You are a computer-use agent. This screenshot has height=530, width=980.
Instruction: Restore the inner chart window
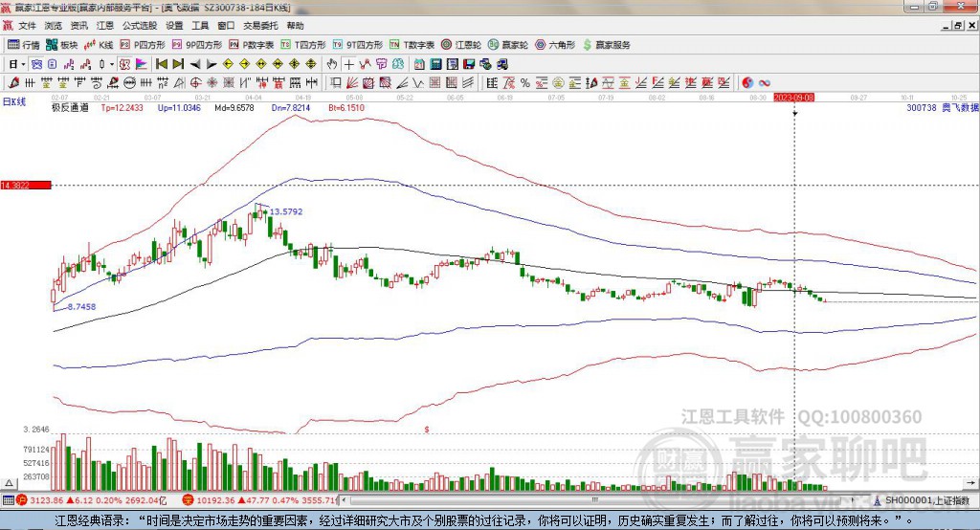coord(958,26)
